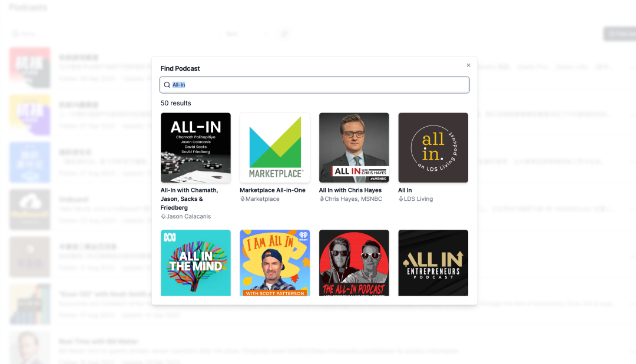Click microphone icon beside LDS Living

(x=401, y=199)
